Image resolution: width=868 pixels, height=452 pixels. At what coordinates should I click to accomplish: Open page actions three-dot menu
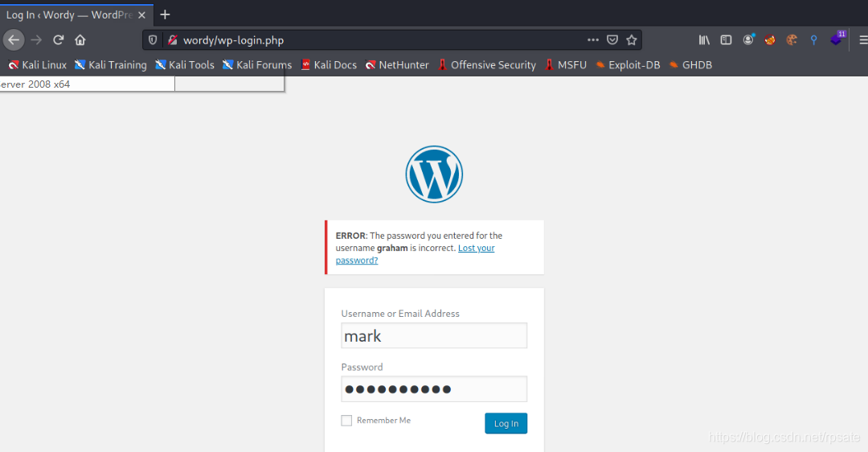coord(593,40)
